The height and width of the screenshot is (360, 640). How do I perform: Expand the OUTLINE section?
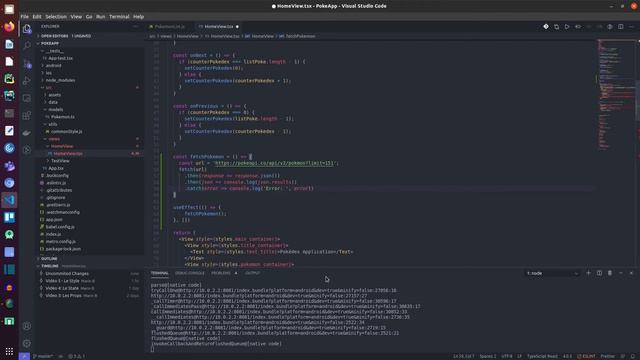coord(49,258)
